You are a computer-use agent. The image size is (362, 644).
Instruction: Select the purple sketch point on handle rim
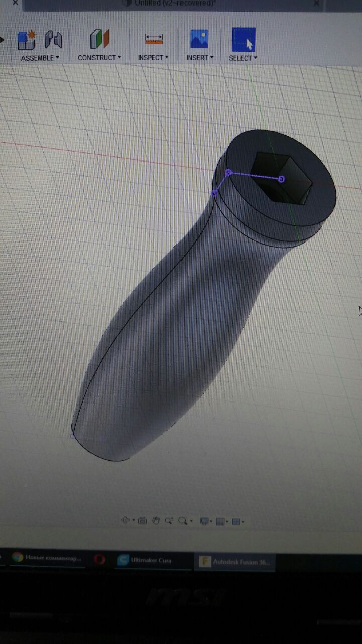point(229,173)
